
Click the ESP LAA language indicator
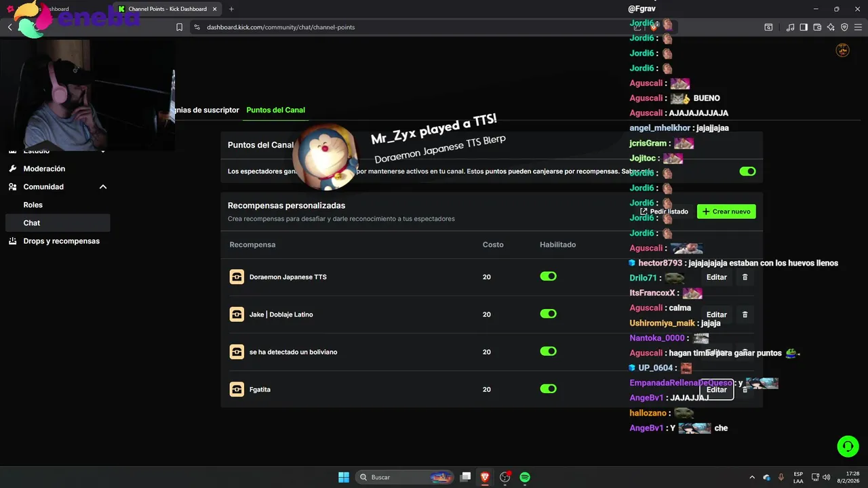click(x=798, y=477)
